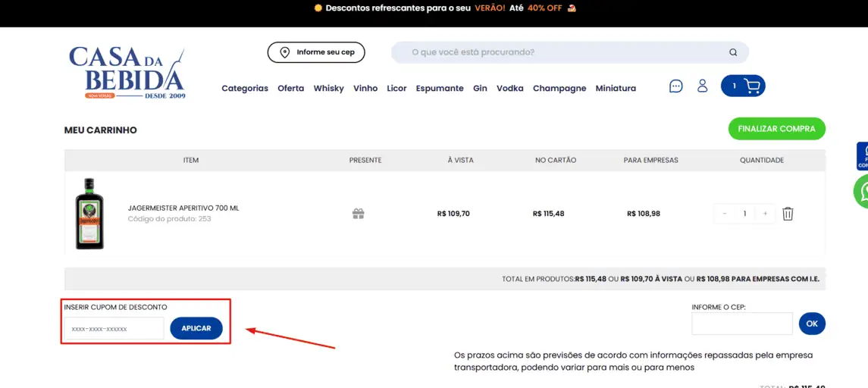Click the 40% OFF promo banner text
The image size is (868, 388).
coord(545,8)
